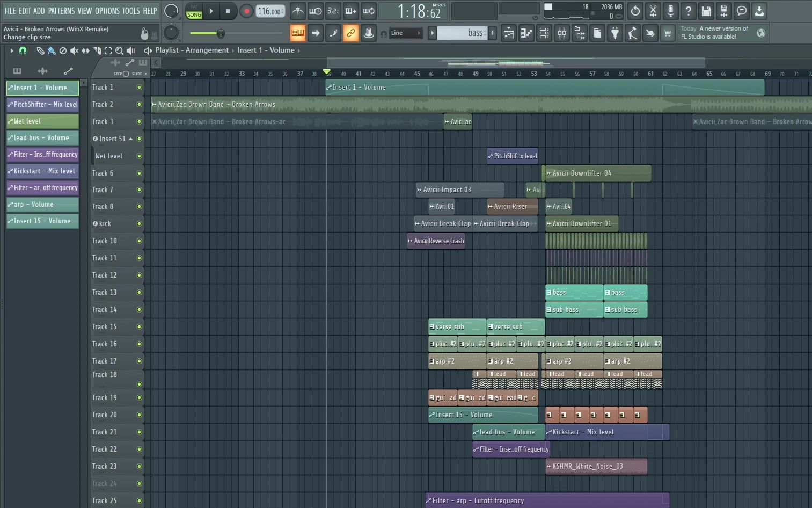Viewport: 812px width, 508px height.
Task: Select the playlist Paint brush tool
Action: [x=52, y=50]
